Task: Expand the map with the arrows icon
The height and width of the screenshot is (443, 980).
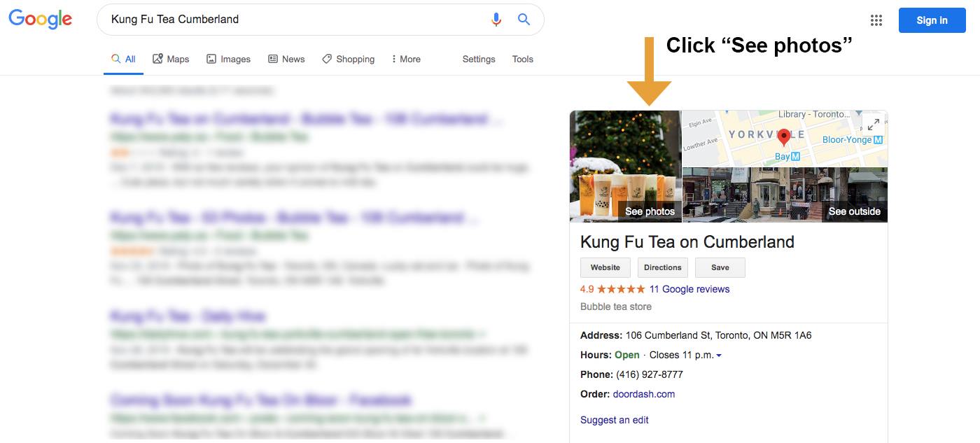Action: 873,125
